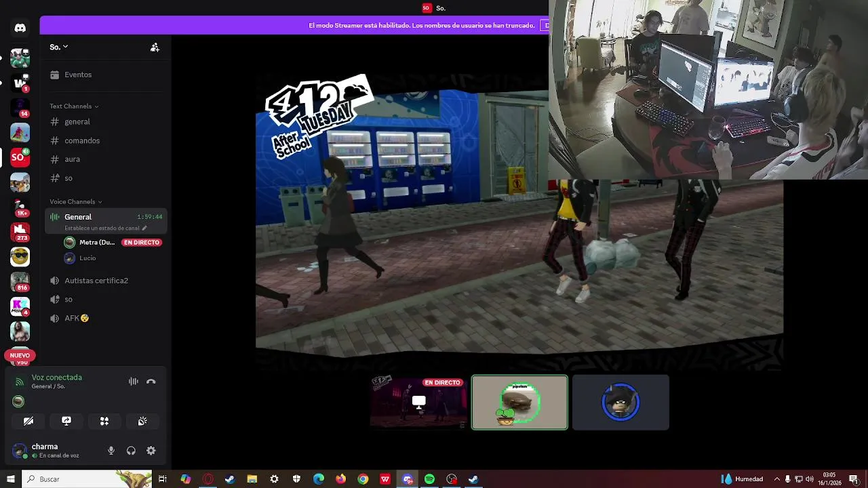Join the Autistas certifica2 voice channel

105,281
